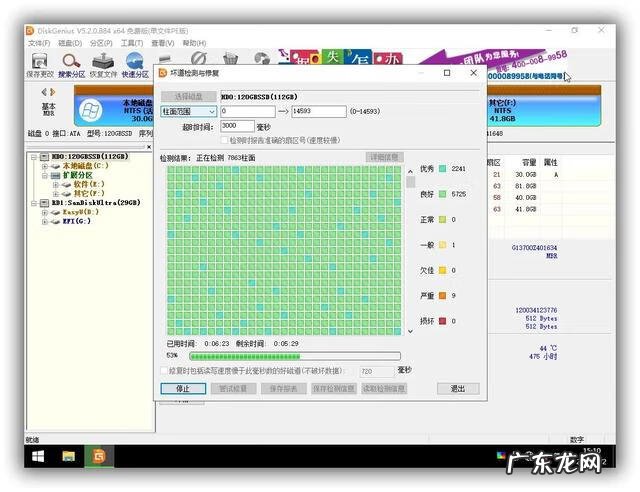The height and width of the screenshot is (492, 640).
Task: Expand the EFI(G:) tree node
Action: click(x=45, y=222)
